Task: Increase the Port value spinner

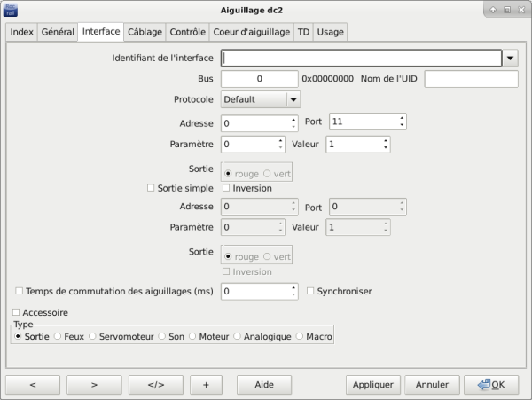Action: coord(402,118)
